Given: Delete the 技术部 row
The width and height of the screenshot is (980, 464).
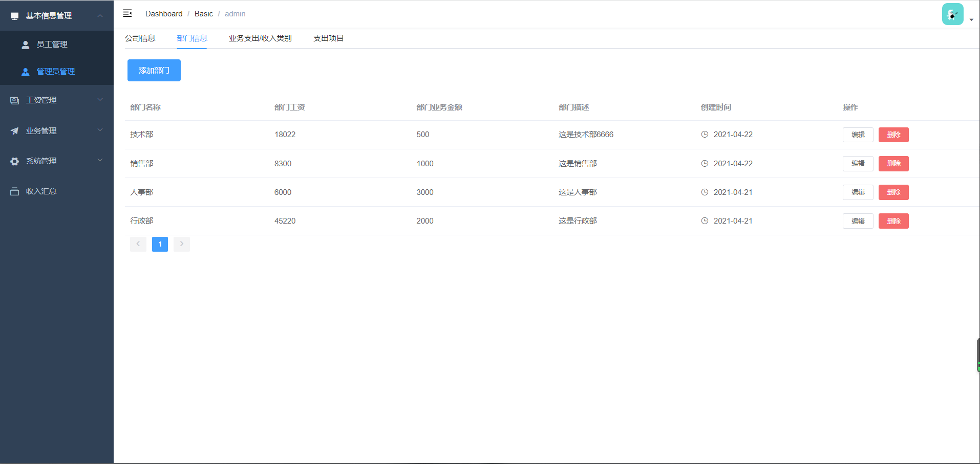Looking at the screenshot, I should 893,135.
